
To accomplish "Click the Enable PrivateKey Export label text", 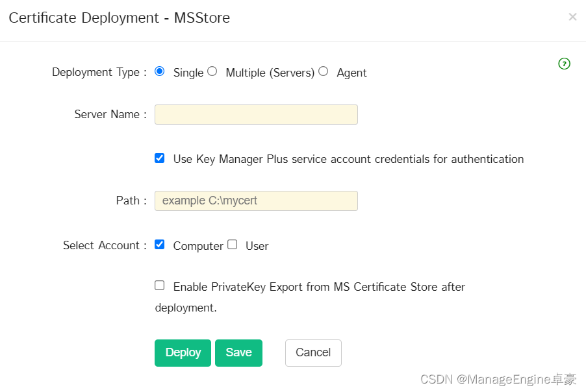I will 310,297.
